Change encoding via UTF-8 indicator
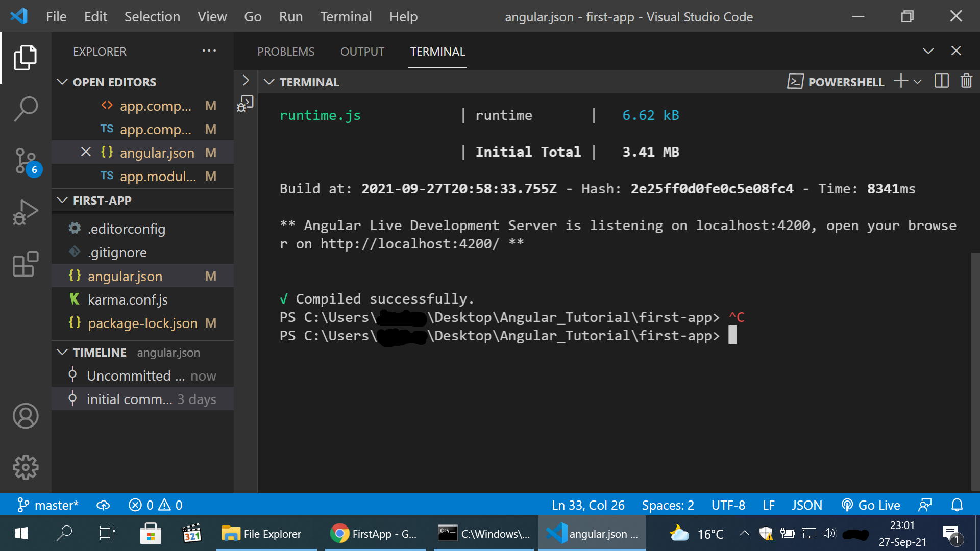980x551 pixels. coord(728,505)
